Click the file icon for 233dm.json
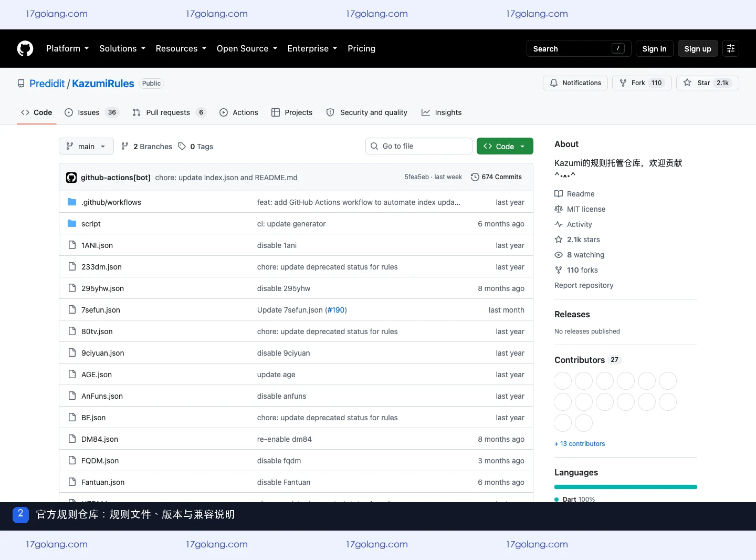 tap(72, 267)
